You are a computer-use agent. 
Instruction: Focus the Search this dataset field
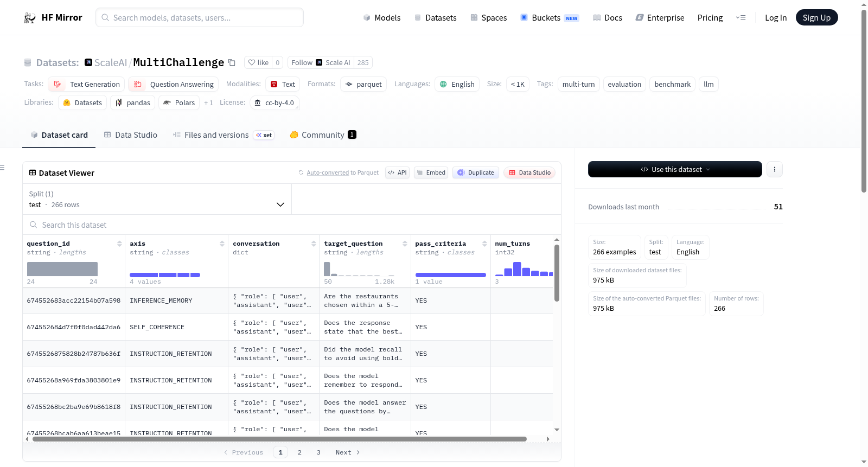292,225
